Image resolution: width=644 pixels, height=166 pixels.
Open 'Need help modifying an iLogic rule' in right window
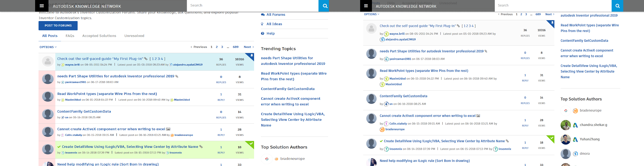(x=425, y=161)
